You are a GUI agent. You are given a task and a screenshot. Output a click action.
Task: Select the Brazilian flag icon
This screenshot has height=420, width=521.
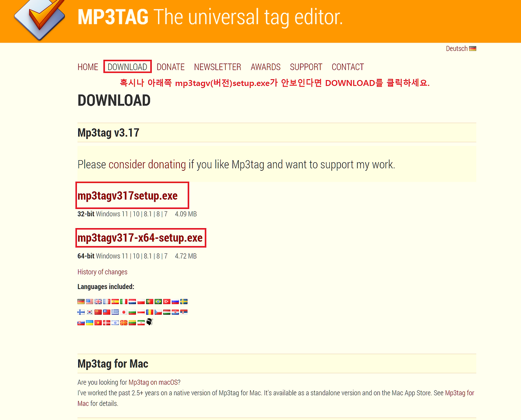(x=158, y=302)
